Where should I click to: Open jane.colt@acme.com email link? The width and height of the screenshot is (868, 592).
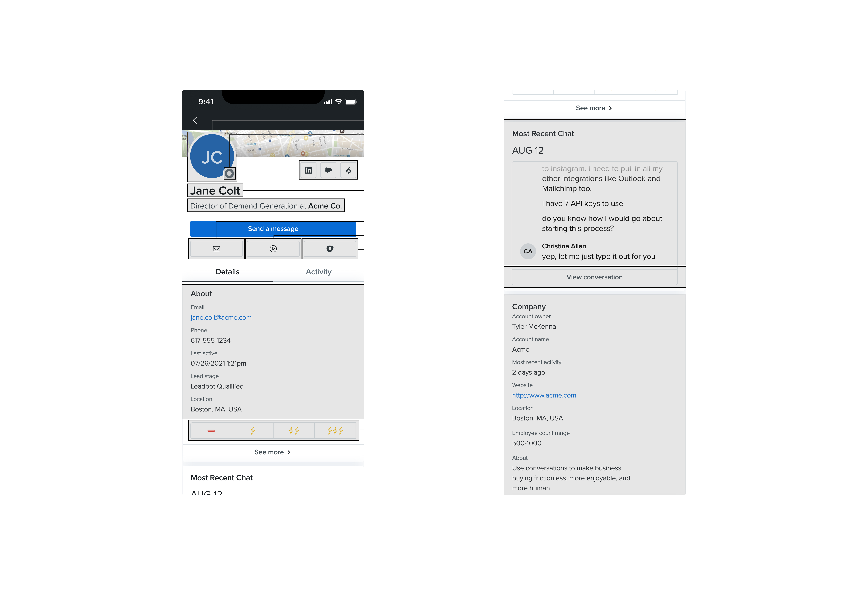(220, 317)
